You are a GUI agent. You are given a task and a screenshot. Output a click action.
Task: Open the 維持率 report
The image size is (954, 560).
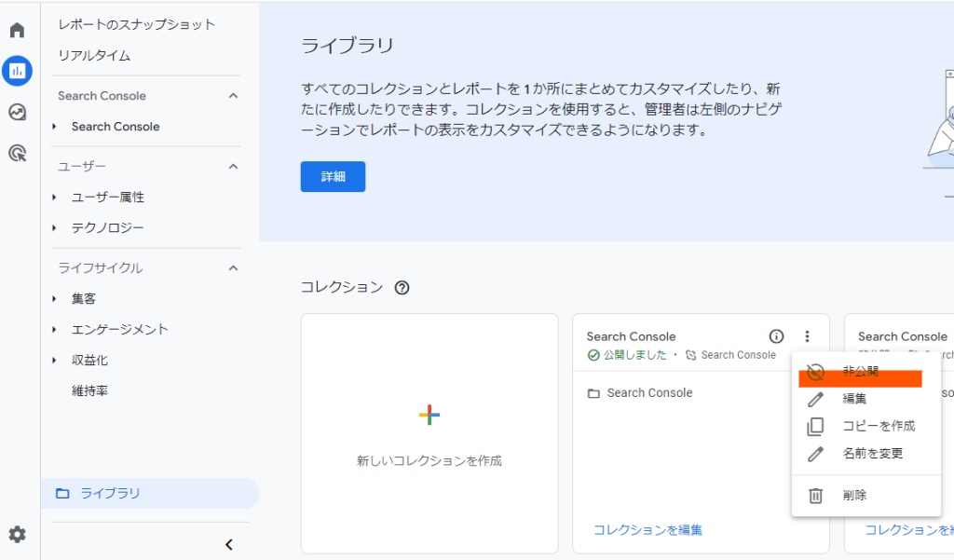[x=90, y=390]
